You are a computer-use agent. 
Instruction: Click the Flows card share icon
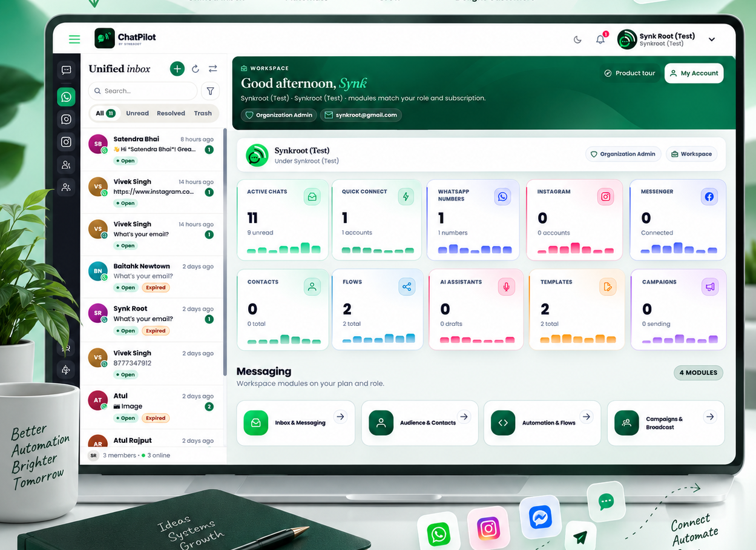407,287
